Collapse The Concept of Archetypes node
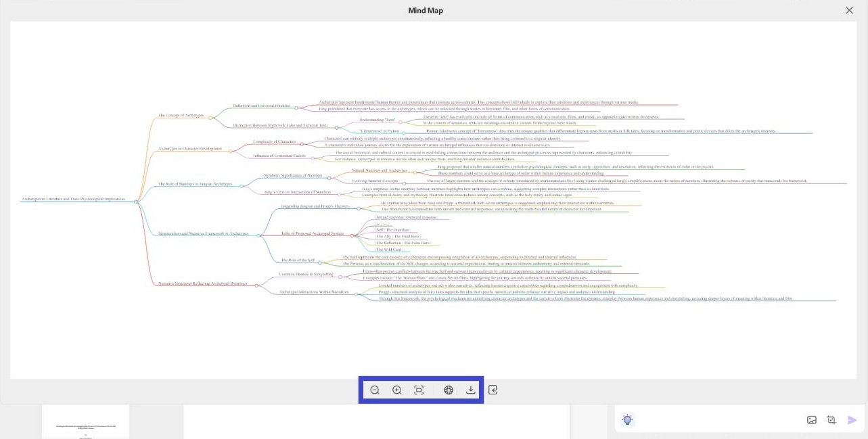This screenshot has height=439, width=868. click(x=210, y=118)
